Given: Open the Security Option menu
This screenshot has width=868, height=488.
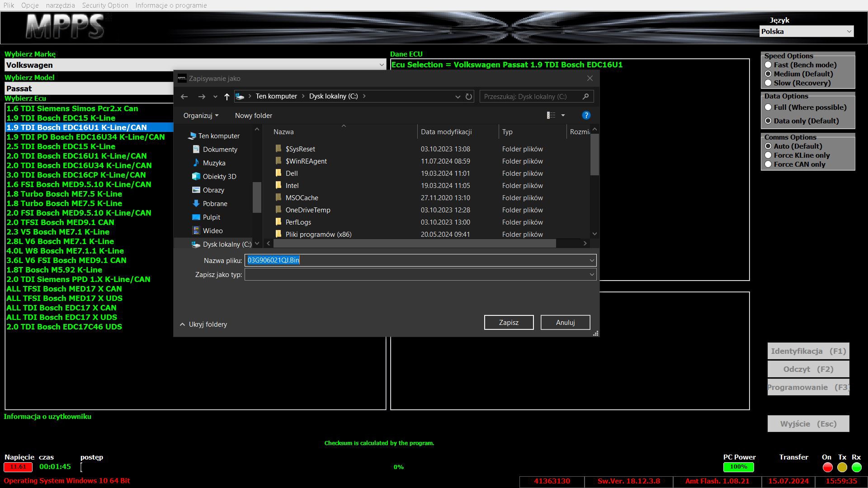Looking at the screenshot, I should click(x=105, y=5).
